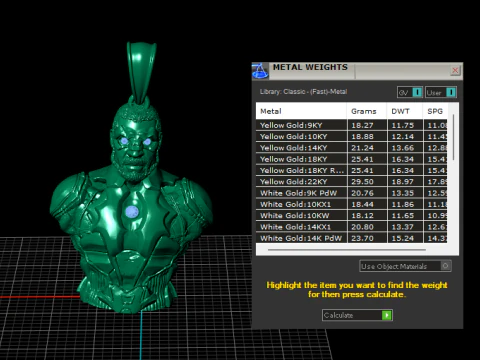Click the horizontal scrollbar of metals table
480x360 pixels.
pyautogui.click(x=347, y=249)
